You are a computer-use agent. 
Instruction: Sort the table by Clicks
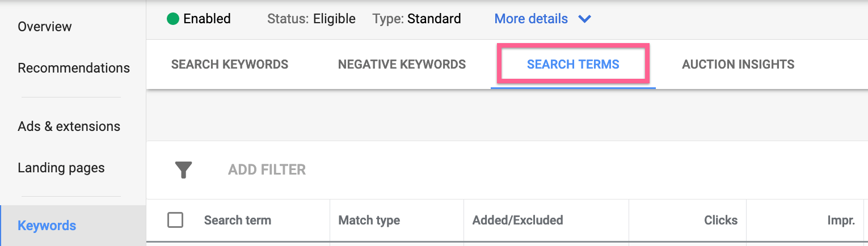(720, 220)
